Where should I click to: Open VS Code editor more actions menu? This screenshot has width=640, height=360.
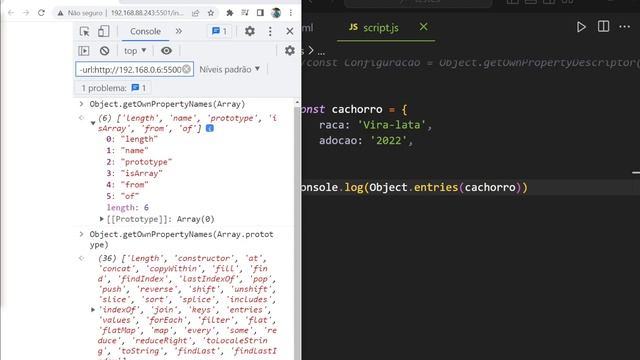click(624, 27)
